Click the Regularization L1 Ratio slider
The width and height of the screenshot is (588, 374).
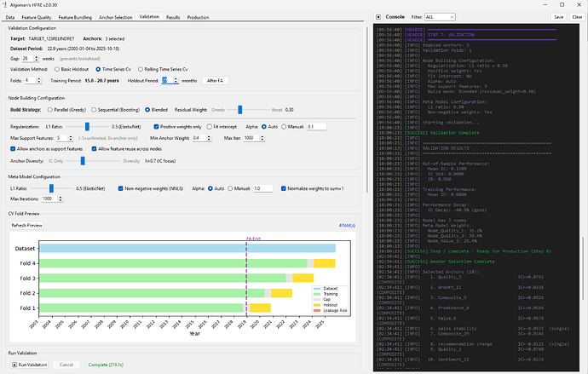[87, 127]
